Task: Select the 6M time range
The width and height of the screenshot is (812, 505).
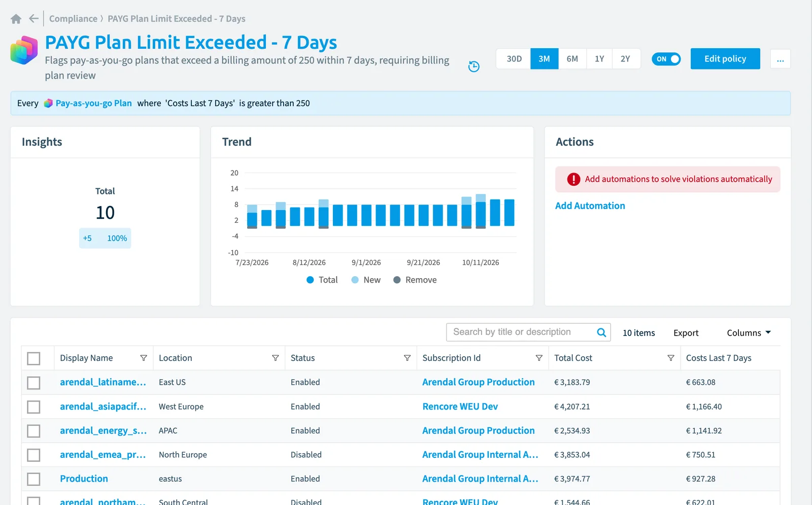Action: (x=572, y=59)
